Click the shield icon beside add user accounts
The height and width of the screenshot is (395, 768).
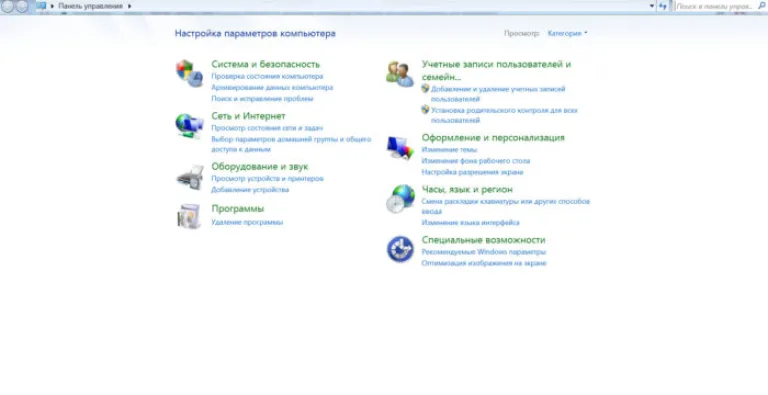coord(425,89)
